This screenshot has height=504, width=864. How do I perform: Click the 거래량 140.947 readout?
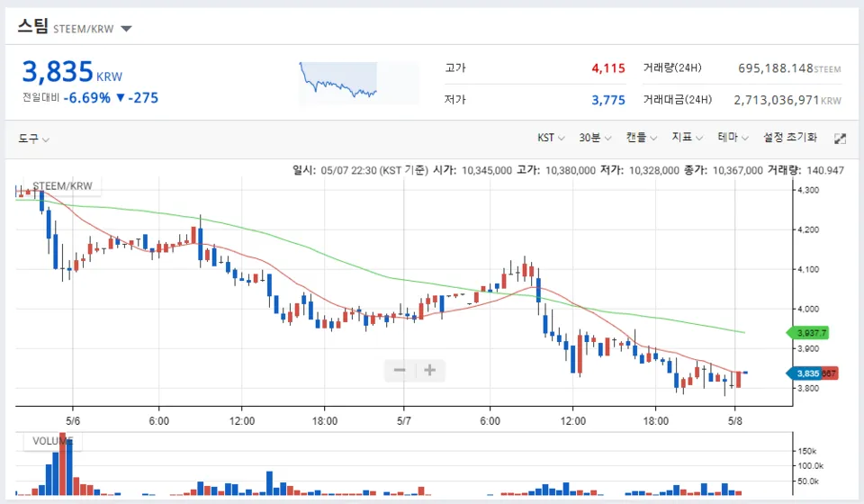pos(805,170)
